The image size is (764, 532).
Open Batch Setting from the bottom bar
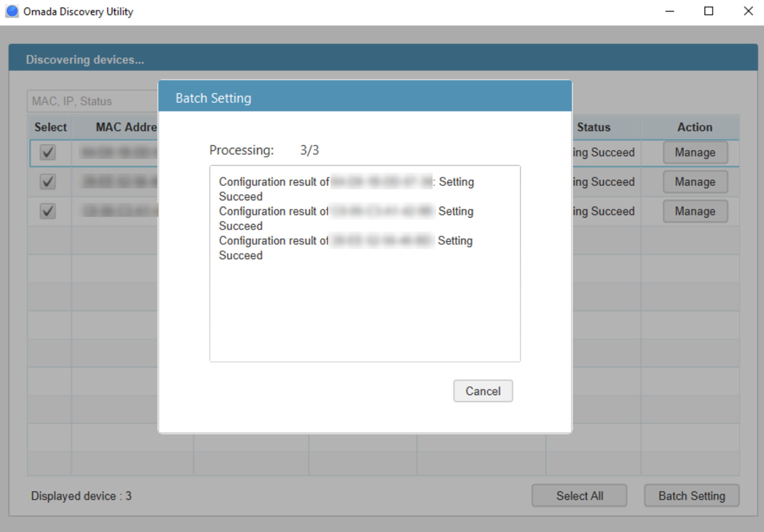tap(692, 495)
